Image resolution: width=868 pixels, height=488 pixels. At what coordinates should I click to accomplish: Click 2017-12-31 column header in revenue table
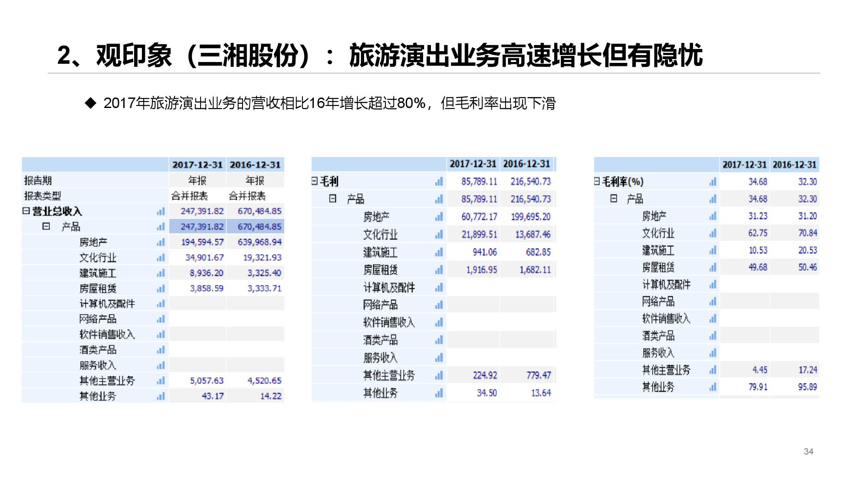click(197, 165)
